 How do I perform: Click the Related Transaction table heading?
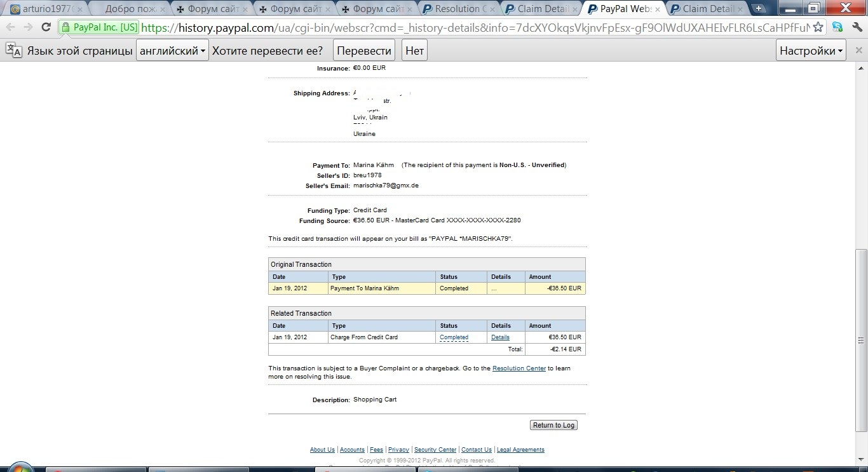pyautogui.click(x=427, y=313)
